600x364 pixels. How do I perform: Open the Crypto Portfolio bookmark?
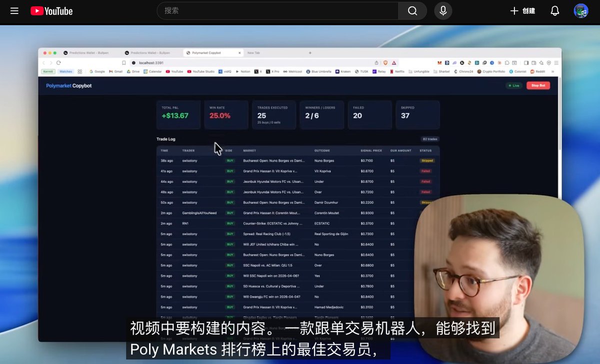[491, 71]
